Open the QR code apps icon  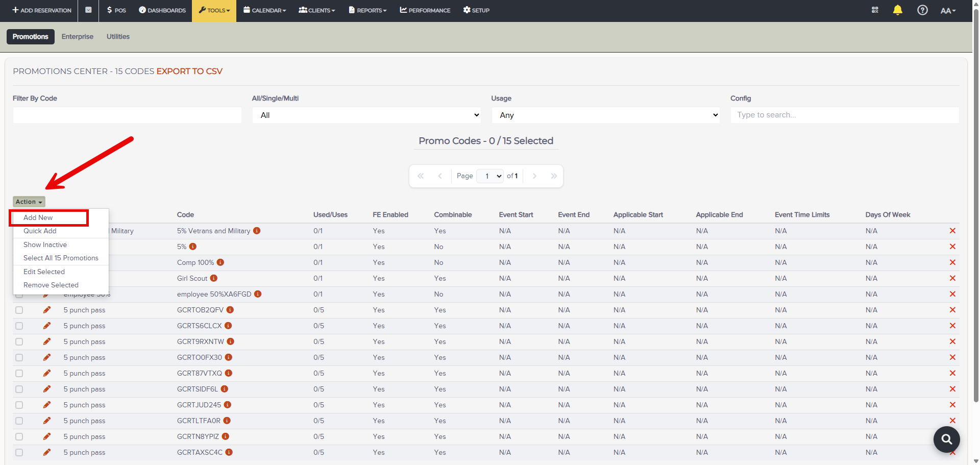pos(875,10)
